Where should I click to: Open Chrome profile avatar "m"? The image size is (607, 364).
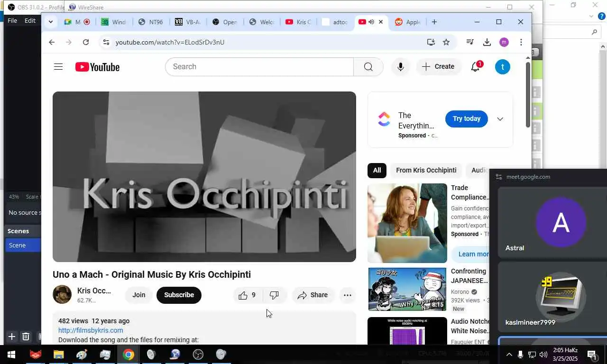[504, 42]
